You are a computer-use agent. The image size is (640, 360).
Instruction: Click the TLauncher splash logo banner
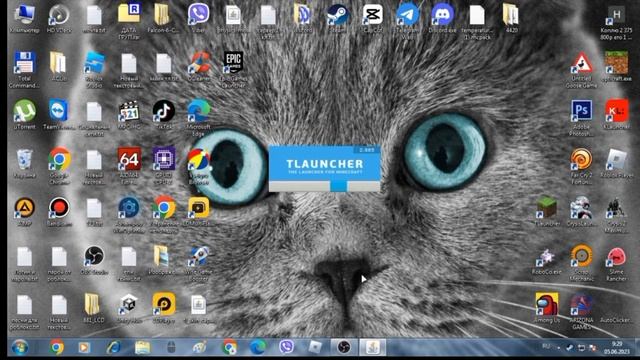click(324, 164)
